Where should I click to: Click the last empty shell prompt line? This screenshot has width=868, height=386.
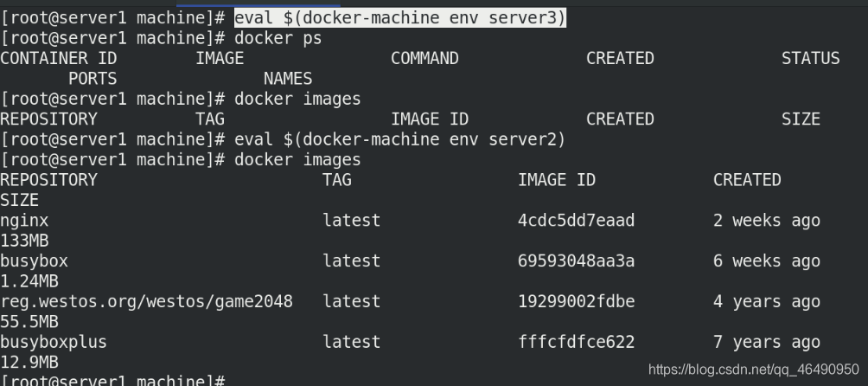pos(112,381)
